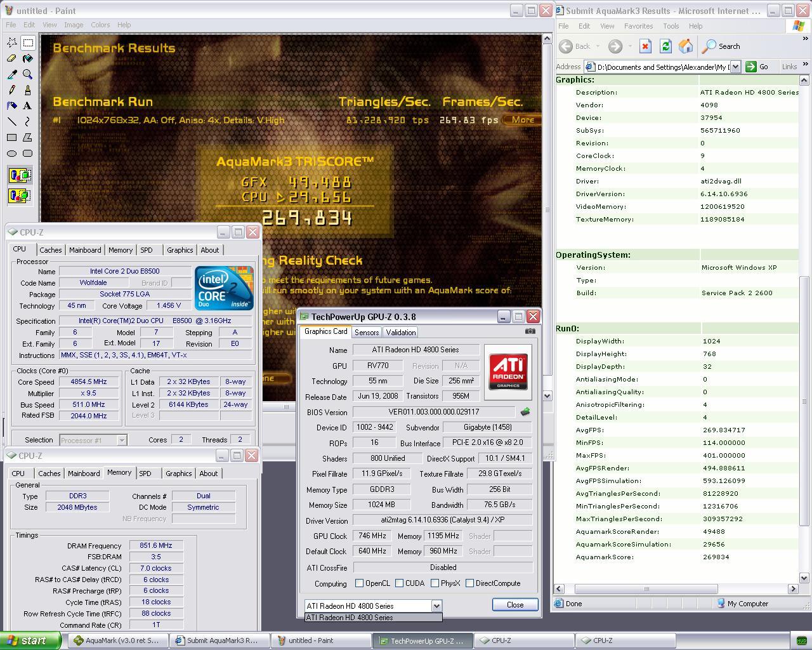Open the Colors menu in Paint
This screenshot has width=812, height=650.
100,25
